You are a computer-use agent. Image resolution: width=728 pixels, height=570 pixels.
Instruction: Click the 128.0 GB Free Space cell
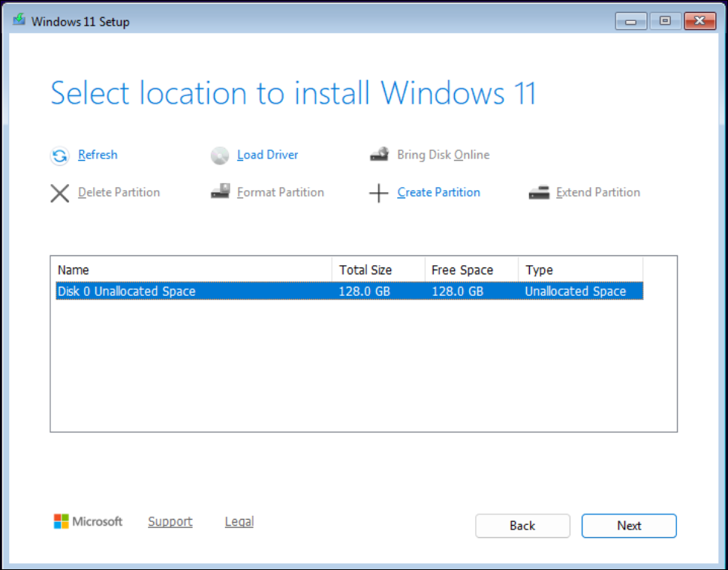[x=458, y=291]
